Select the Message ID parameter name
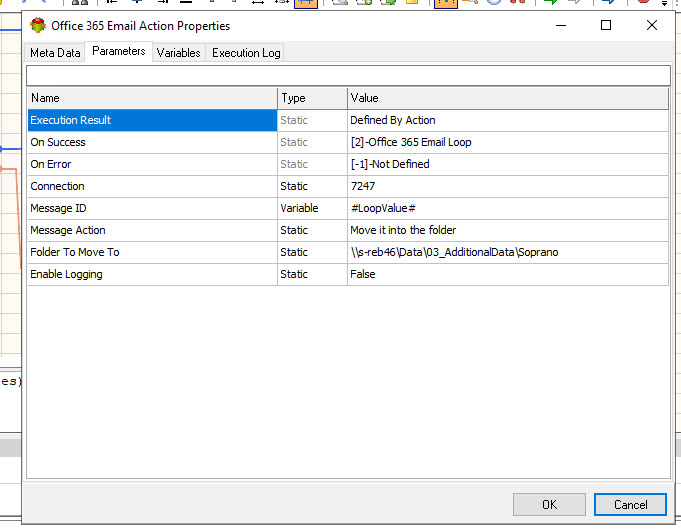Screen dimensions: 681x530 [152, 209]
